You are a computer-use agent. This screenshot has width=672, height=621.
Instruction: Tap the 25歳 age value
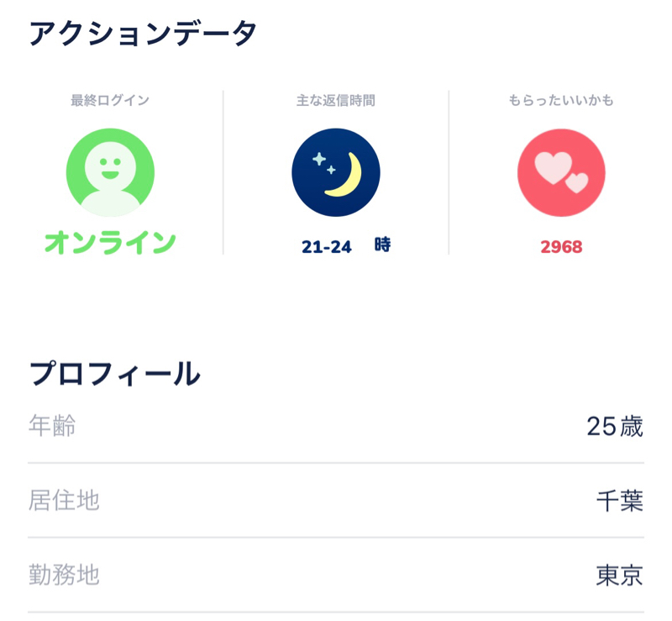(615, 426)
